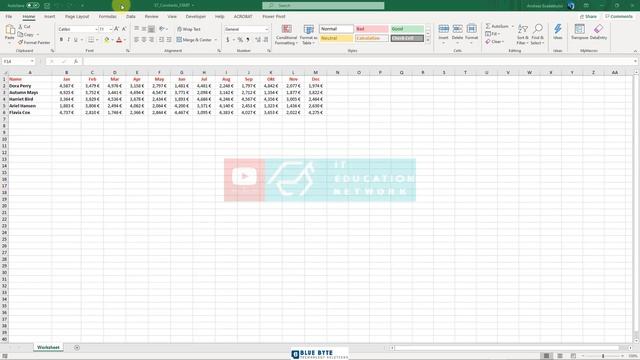Increase font size with the larger A icon
The image size is (640, 360).
tap(116, 29)
